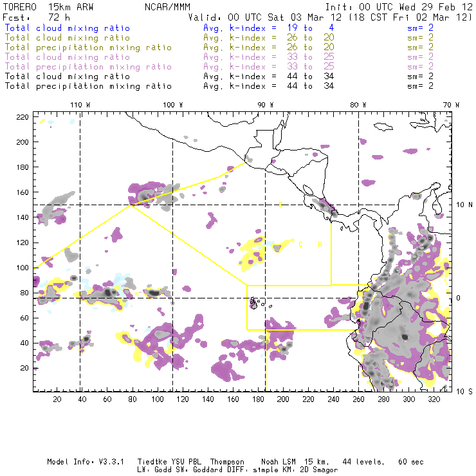The height and width of the screenshot is (476, 476).
Task: Click the 90 W longitude label
Action: click(x=266, y=105)
